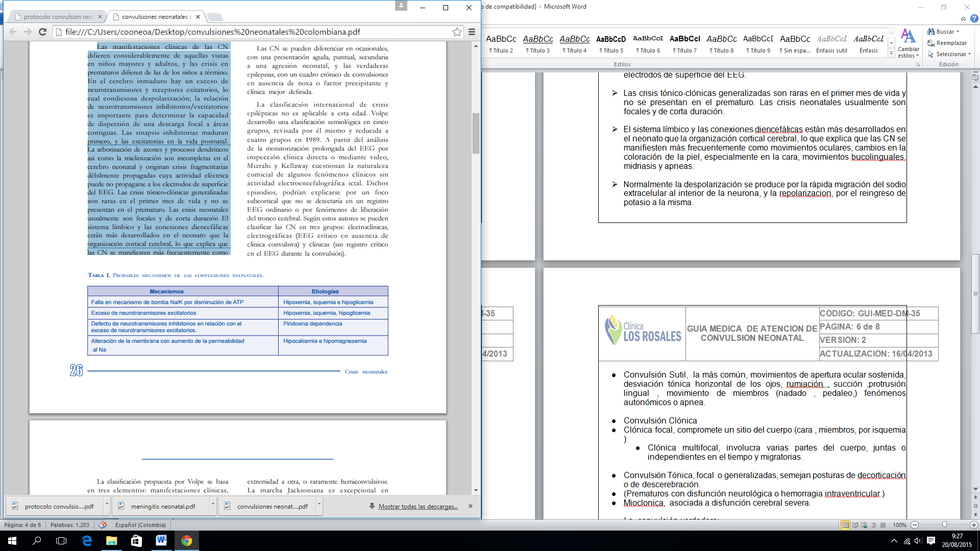Toggle the Draft view button
The width and height of the screenshot is (980, 551).
(x=883, y=525)
